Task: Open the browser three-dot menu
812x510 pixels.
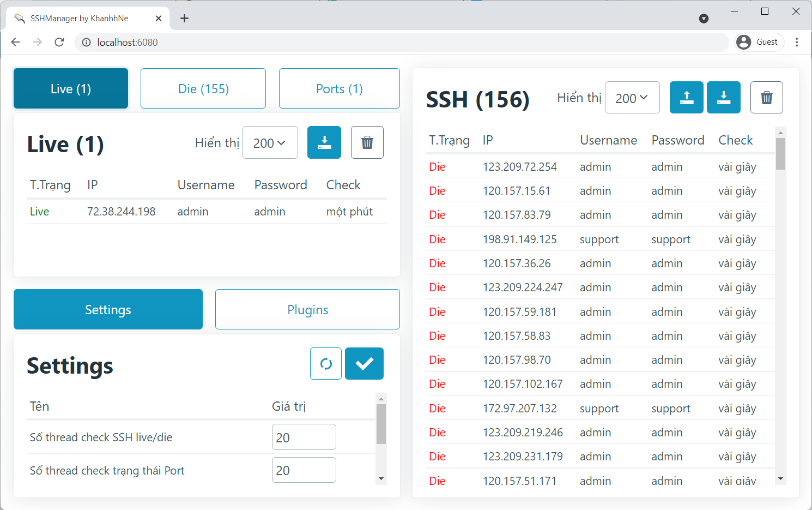Action: (x=797, y=42)
